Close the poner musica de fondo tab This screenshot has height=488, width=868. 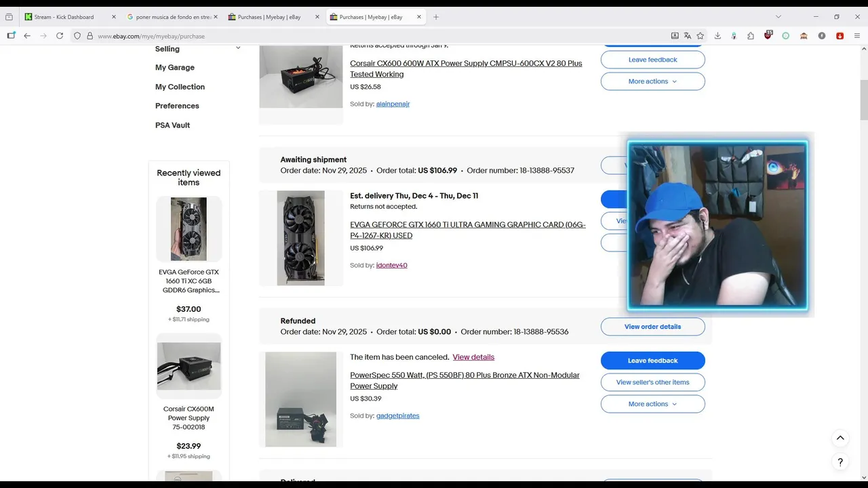(216, 17)
